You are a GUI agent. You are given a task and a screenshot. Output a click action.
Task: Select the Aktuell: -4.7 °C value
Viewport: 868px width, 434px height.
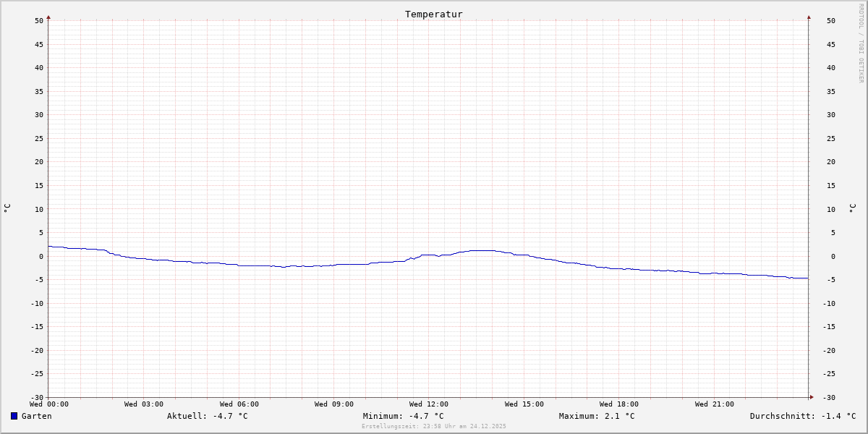tap(208, 416)
